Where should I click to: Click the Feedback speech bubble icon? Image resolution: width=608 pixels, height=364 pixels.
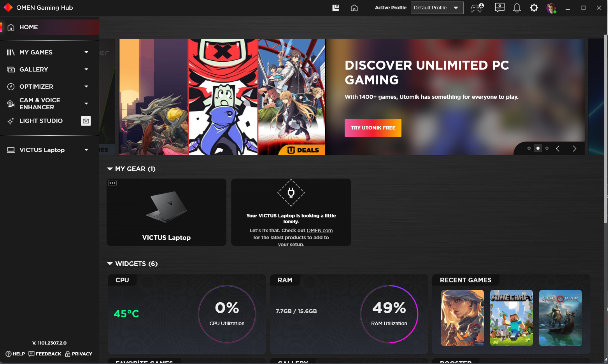32,354
